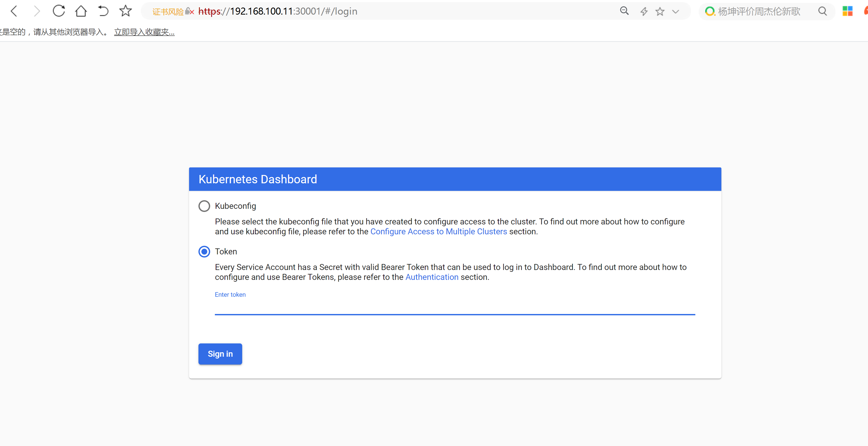Click the Sign in button
This screenshot has height=446, width=868.
tap(220, 354)
